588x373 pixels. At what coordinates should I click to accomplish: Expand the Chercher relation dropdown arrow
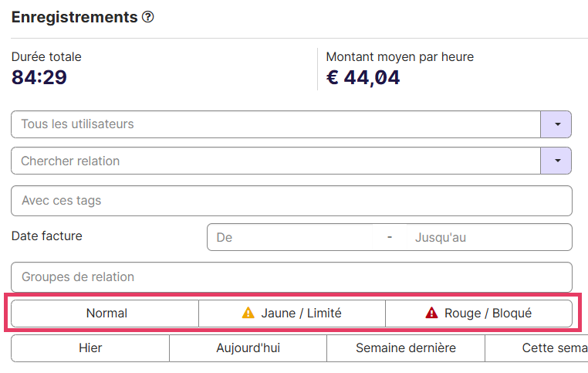[x=556, y=161]
